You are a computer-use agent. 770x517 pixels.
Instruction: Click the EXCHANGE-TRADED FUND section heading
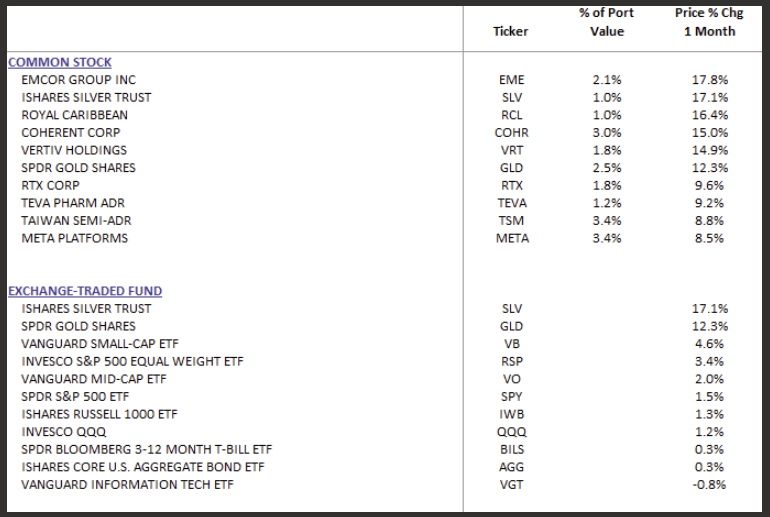(x=85, y=291)
